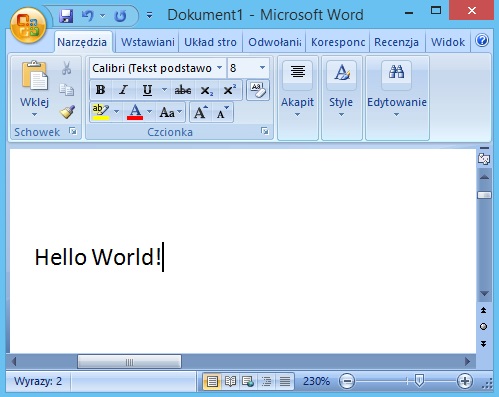499x397 pixels.
Task: Expand the highlight color dropdown arrow
Action: [116, 111]
